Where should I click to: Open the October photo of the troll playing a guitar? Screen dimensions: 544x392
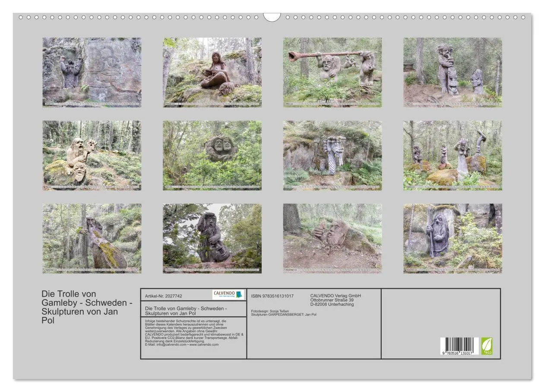click(x=212, y=238)
